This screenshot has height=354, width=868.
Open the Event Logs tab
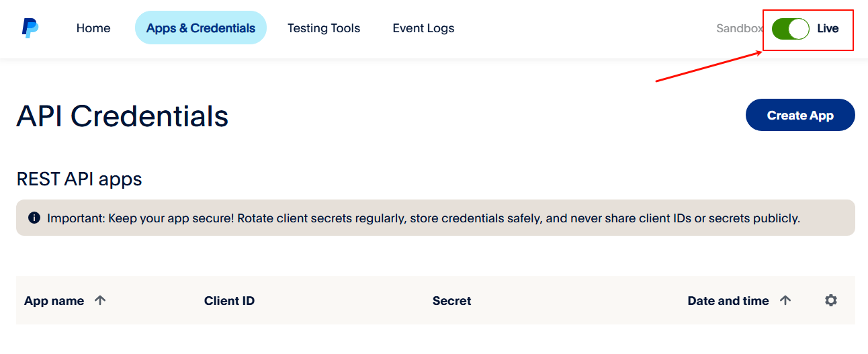[x=423, y=28]
